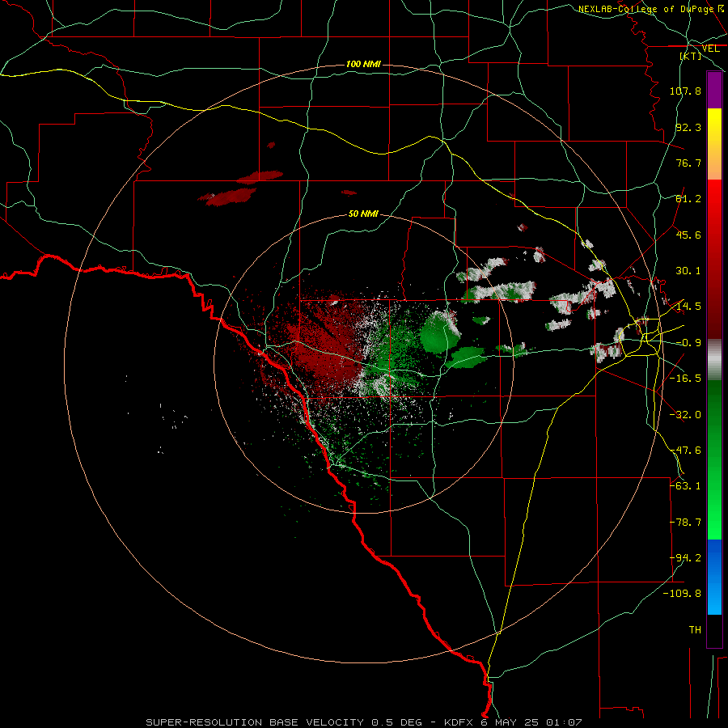Pick the red segment of the velocity color bar
The height and width of the screenshot is (728, 728).
[714, 259]
